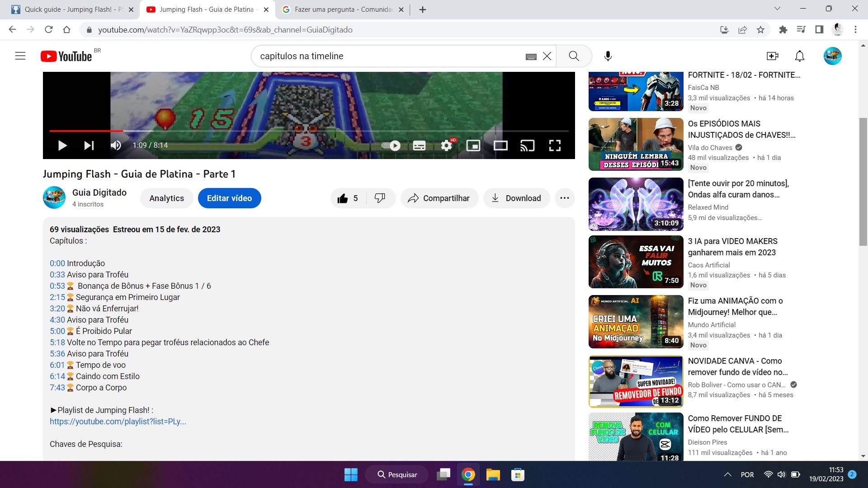The height and width of the screenshot is (488, 868).
Task: Open channel Analytics
Action: tap(166, 198)
